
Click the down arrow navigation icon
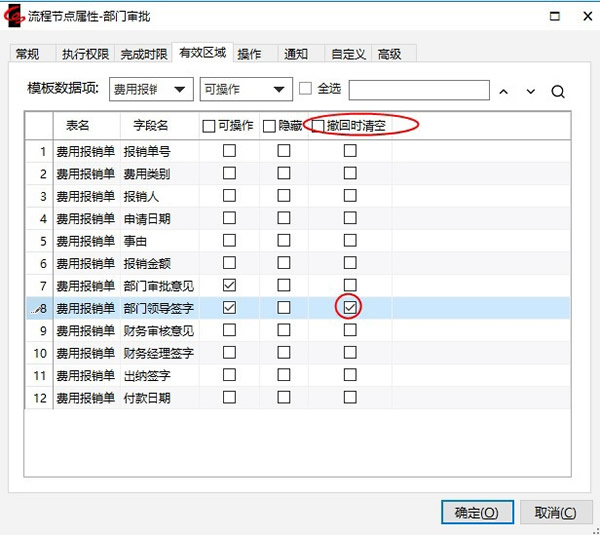(531, 91)
